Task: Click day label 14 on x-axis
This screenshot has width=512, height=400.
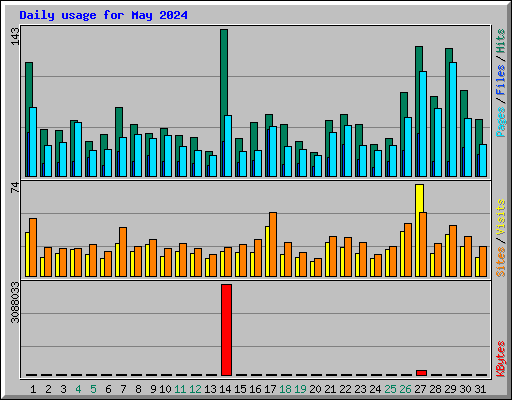Action: click(x=225, y=389)
